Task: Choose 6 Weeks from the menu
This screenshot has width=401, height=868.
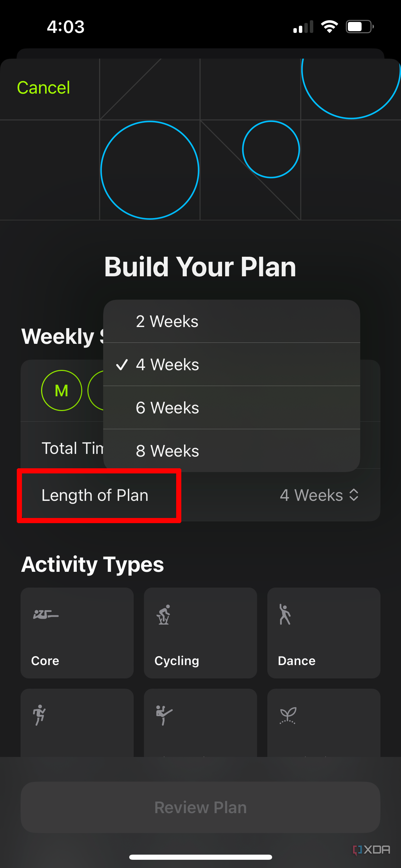Action: point(167,408)
